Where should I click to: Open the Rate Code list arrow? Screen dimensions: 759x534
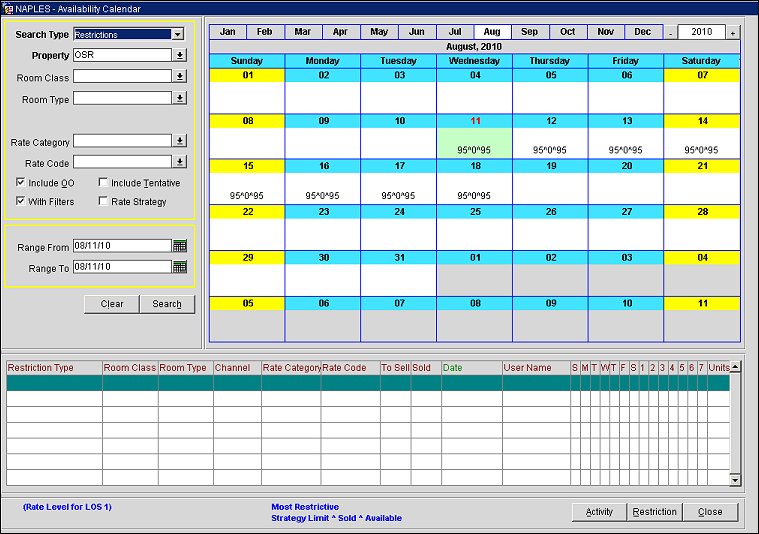pyautogui.click(x=180, y=162)
